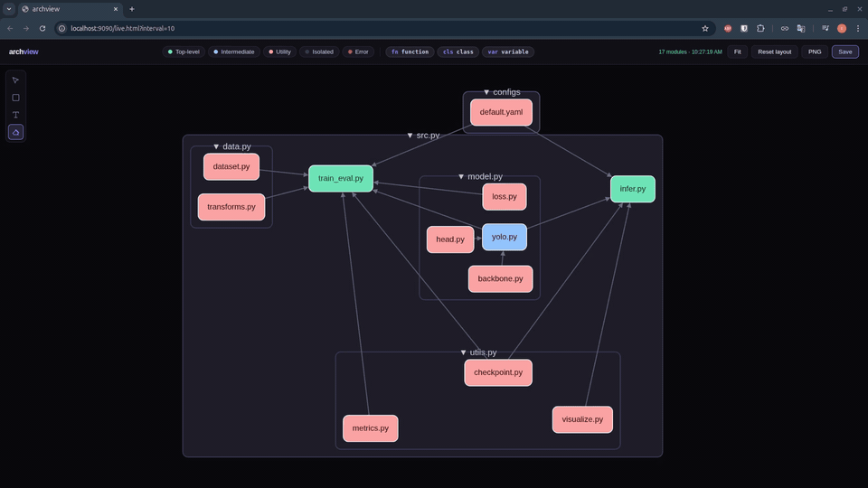Toggle the fn function filter chip

410,52
